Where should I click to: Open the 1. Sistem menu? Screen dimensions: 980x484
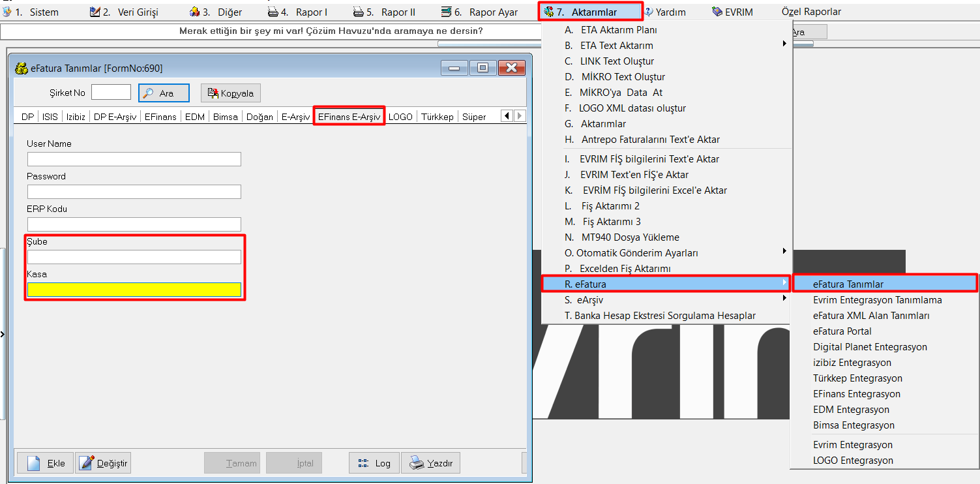tap(31, 12)
